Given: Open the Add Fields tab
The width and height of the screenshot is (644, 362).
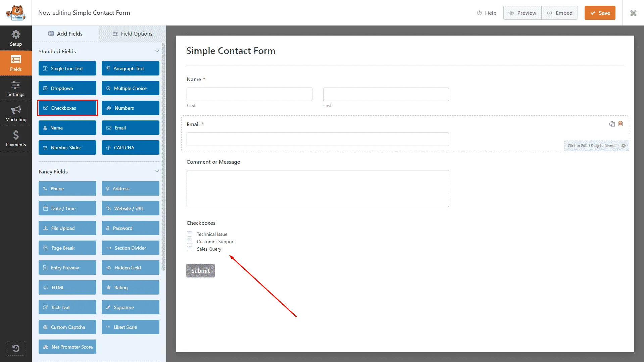Looking at the screenshot, I should (x=65, y=34).
